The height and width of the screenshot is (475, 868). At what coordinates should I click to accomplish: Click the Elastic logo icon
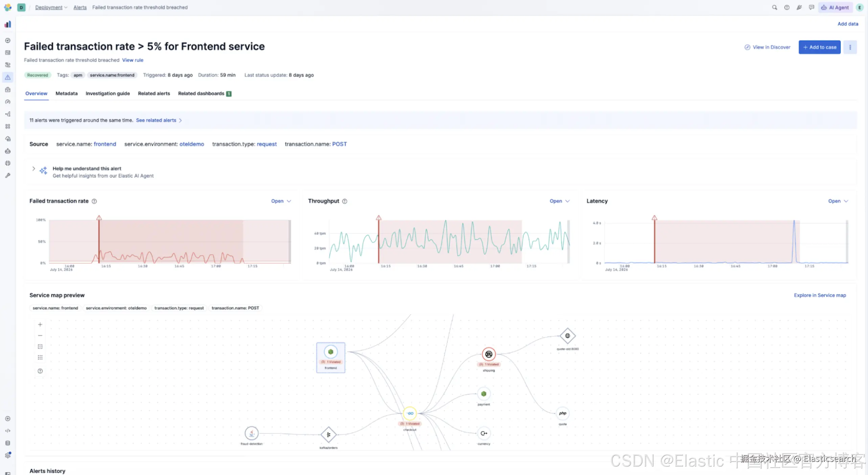(7, 7)
